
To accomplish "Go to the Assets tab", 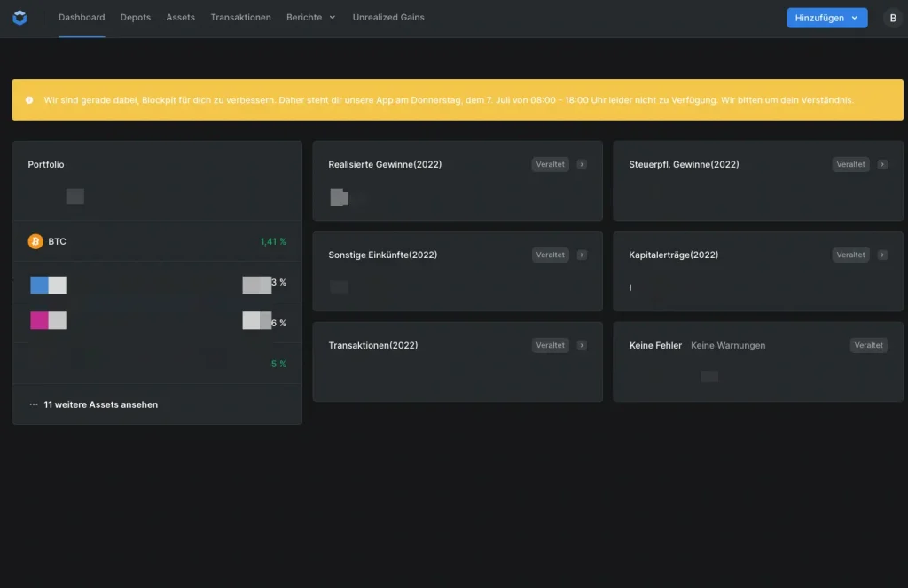I will (x=180, y=18).
